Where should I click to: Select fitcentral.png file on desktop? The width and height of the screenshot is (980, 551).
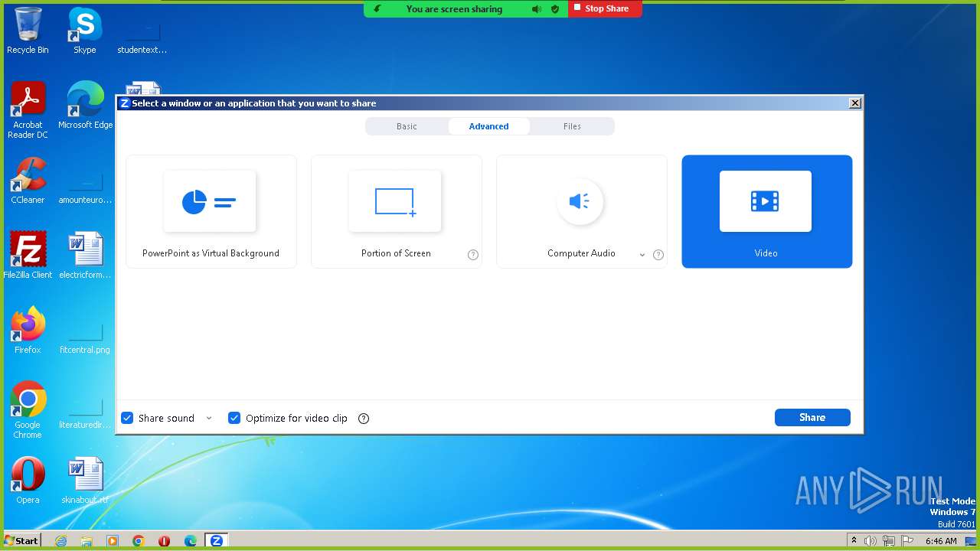click(x=85, y=337)
